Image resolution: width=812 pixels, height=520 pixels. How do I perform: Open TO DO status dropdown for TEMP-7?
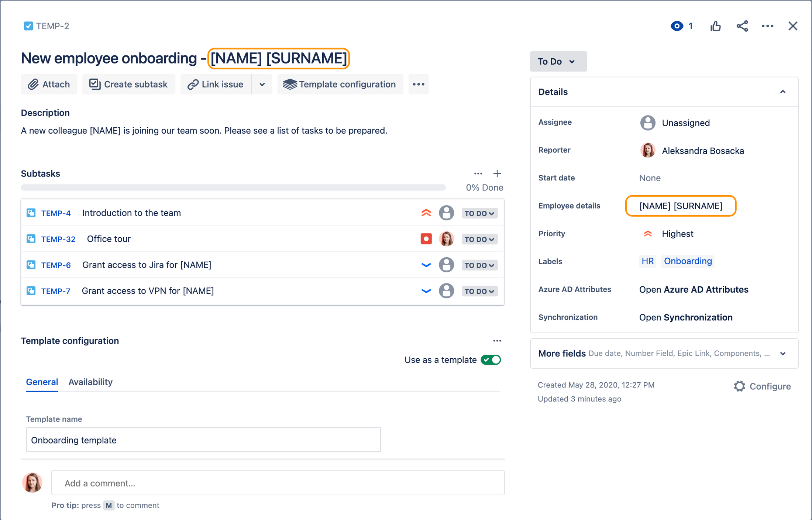point(479,291)
